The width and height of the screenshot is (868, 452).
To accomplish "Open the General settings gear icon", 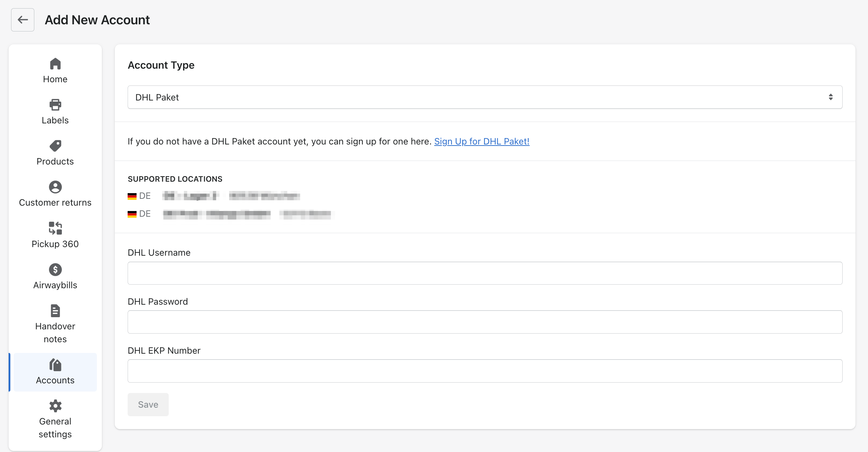I will tap(55, 406).
